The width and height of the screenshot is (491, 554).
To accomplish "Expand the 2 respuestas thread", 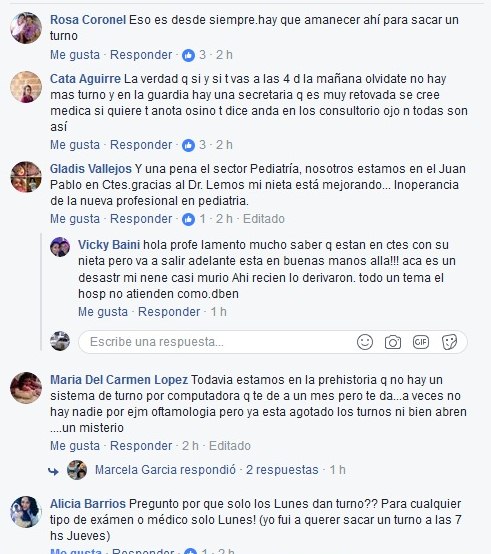I will click(x=282, y=470).
